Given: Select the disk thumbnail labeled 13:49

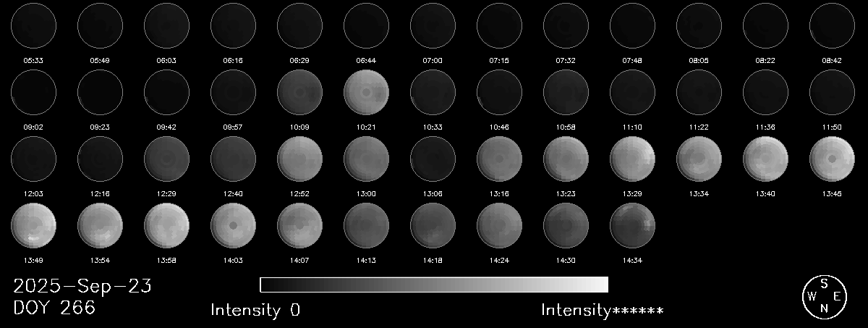Looking at the screenshot, I should (33, 225).
